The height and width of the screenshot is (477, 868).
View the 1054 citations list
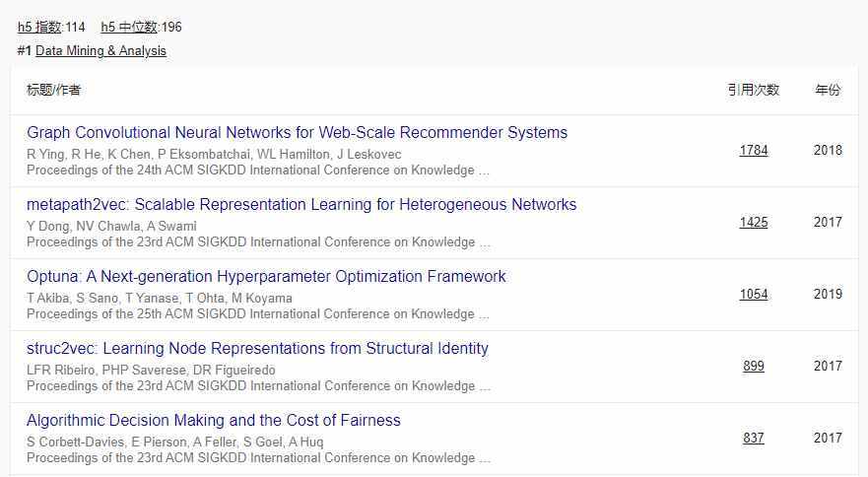coord(754,295)
